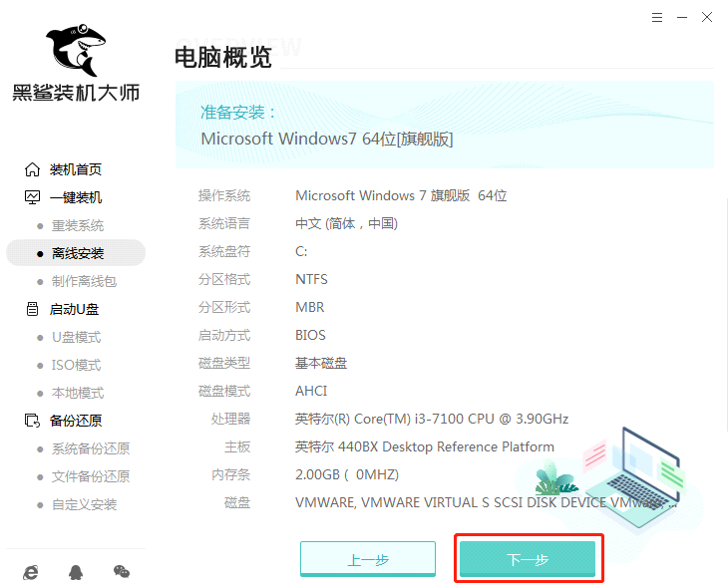Click the WeChat icon
Screen dimensions: 728x588
pyautogui.click(x=121, y=572)
